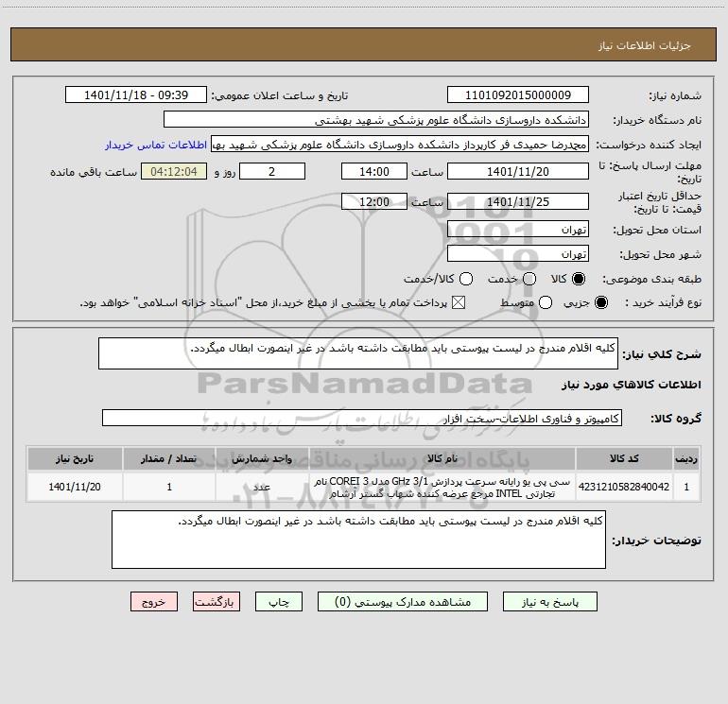728x704 pixels.
Task: Click the نام کالا column header
Action: point(442,458)
